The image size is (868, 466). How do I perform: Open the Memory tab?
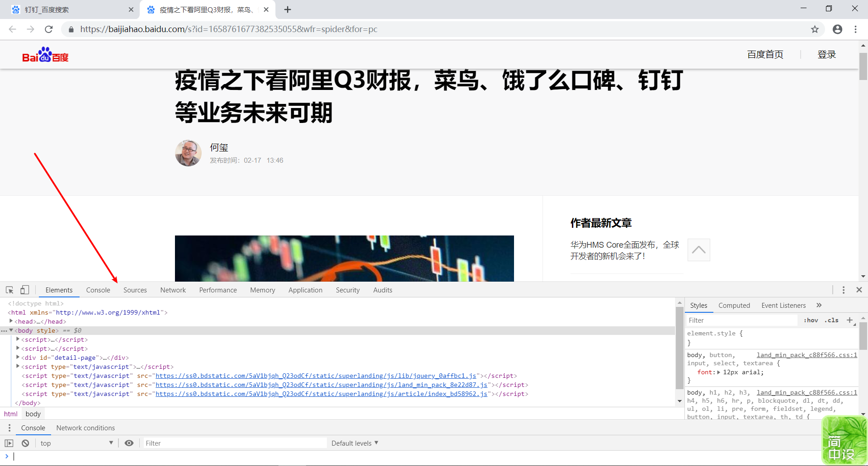[263, 290]
